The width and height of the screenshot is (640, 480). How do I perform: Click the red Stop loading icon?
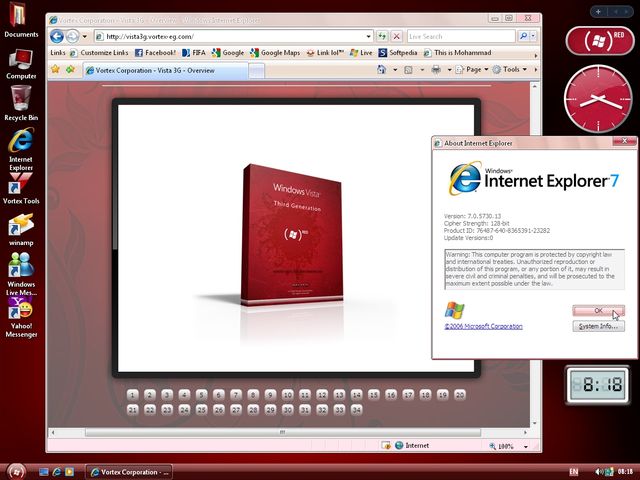(396, 36)
